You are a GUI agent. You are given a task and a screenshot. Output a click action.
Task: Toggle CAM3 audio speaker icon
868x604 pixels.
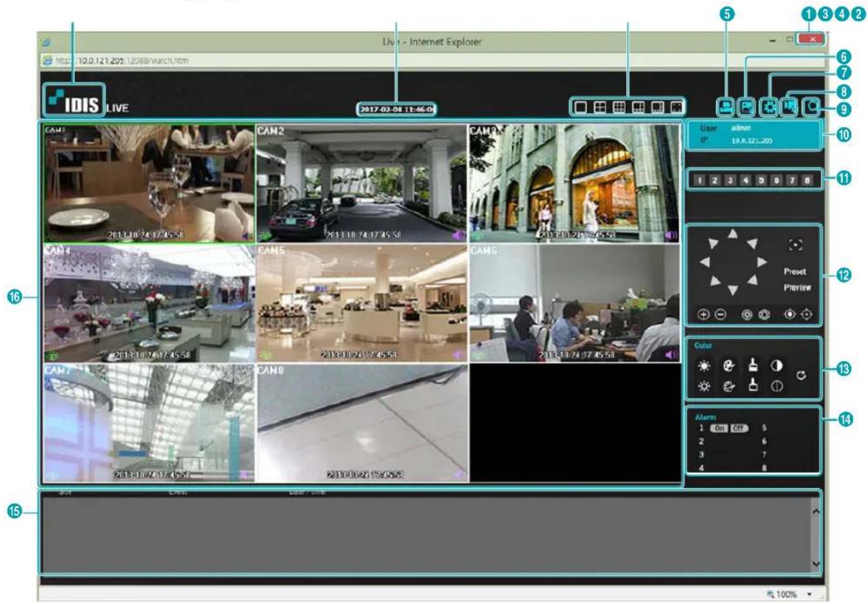(x=671, y=235)
